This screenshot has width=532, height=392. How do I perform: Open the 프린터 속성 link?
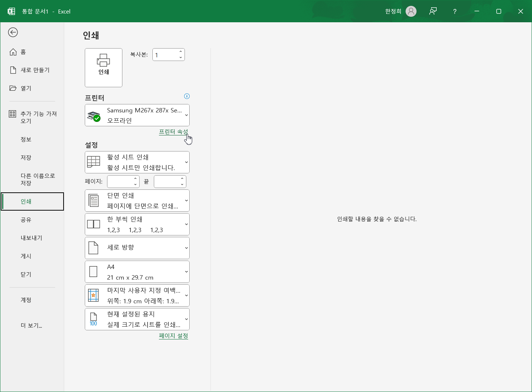coord(174,132)
